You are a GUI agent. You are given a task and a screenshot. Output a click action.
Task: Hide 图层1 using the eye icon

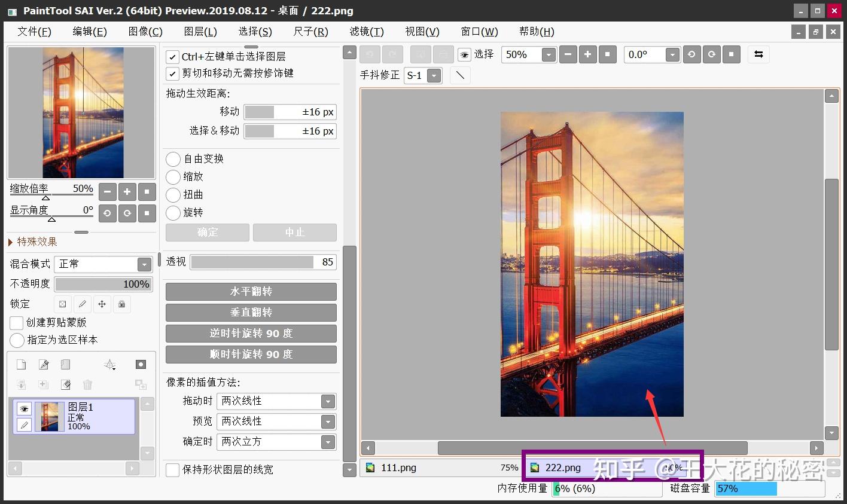pyautogui.click(x=24, y=409)
